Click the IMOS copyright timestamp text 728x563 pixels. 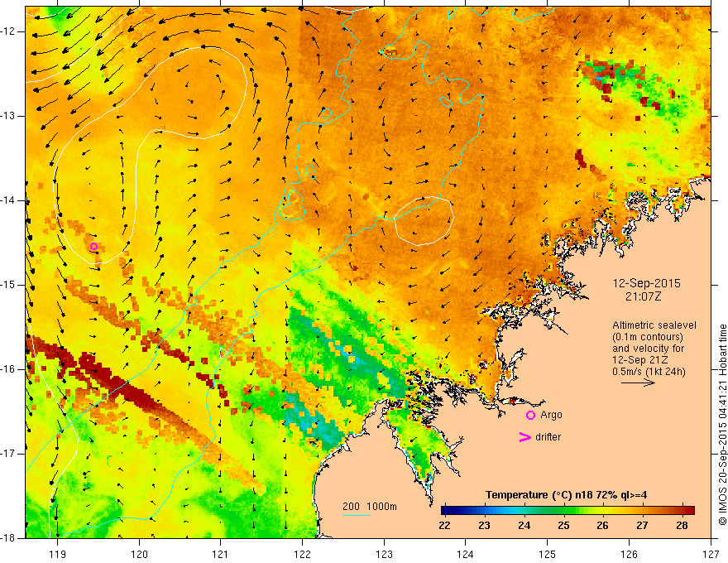722,425
